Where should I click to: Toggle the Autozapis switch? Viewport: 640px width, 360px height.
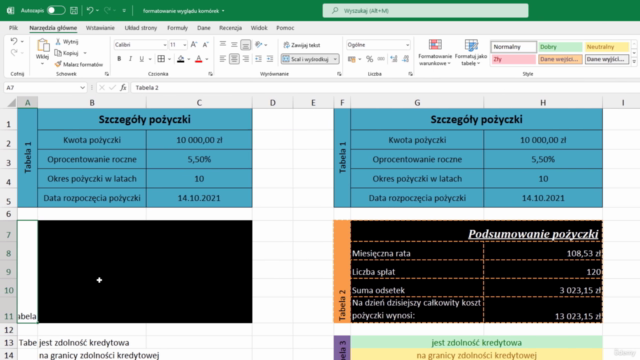pyautogui.click(x=56, y=11)
